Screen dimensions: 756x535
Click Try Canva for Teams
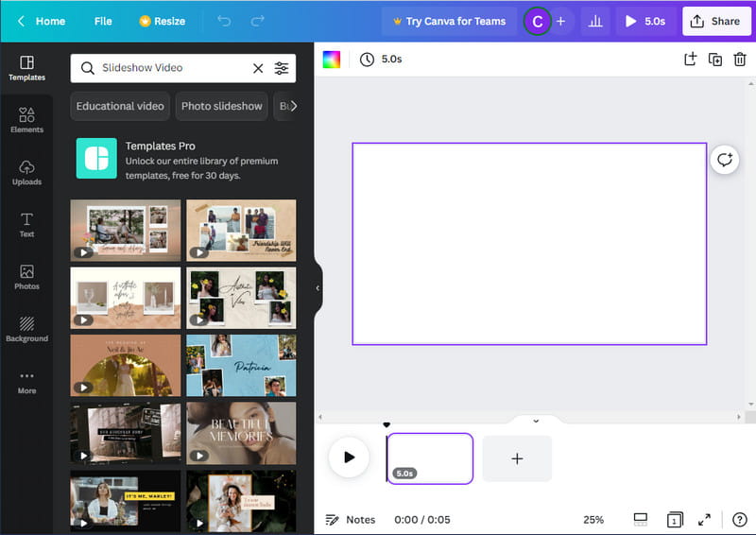450,21
